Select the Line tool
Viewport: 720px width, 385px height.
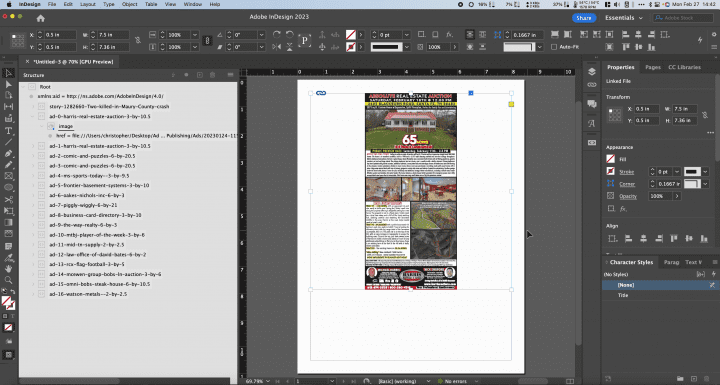point(8,142)
